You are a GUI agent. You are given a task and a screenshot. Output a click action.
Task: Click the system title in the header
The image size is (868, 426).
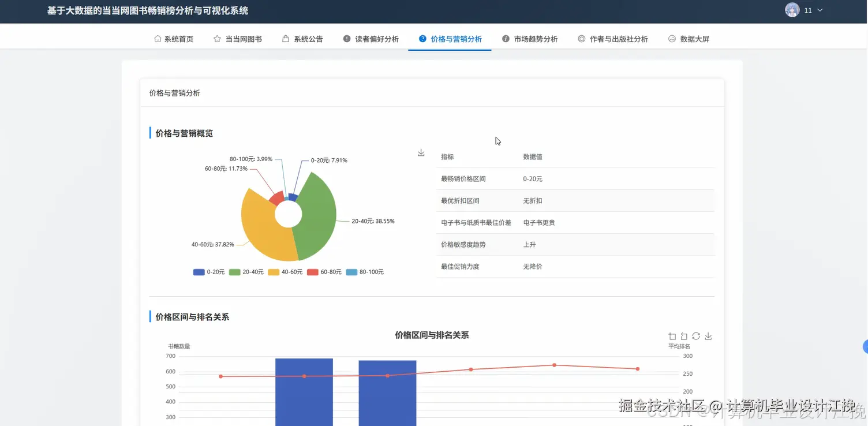[148, 10]
